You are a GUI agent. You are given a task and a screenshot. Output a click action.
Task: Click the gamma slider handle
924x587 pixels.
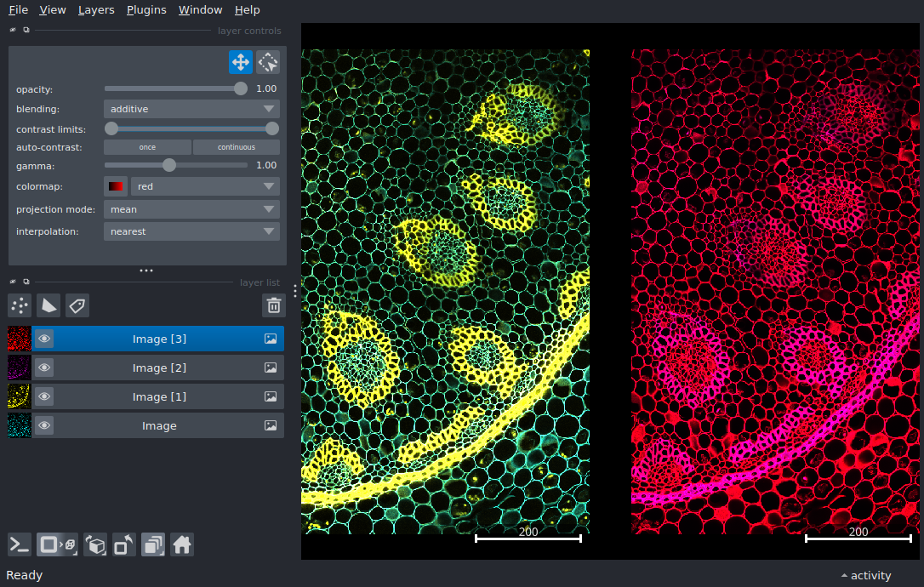[169, 165]
